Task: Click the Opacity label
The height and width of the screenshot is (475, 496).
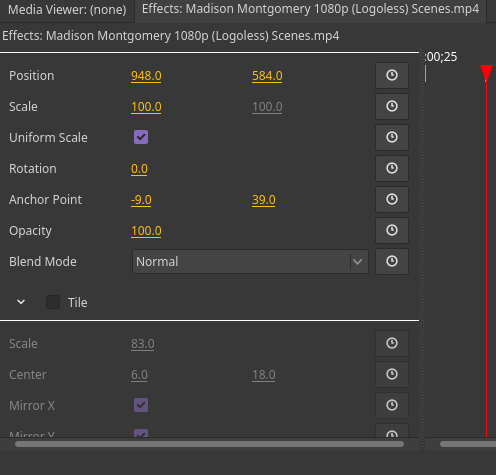Action: click(30, 231)
